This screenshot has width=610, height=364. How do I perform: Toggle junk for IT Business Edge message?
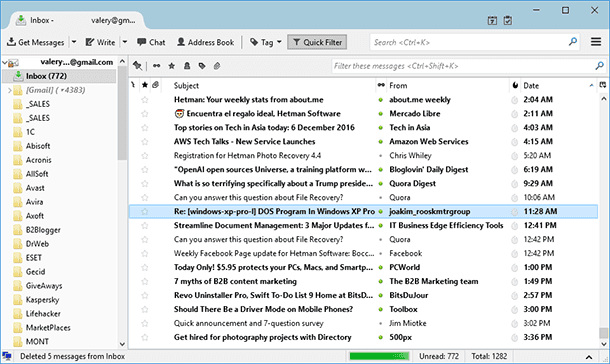point(514,226)
